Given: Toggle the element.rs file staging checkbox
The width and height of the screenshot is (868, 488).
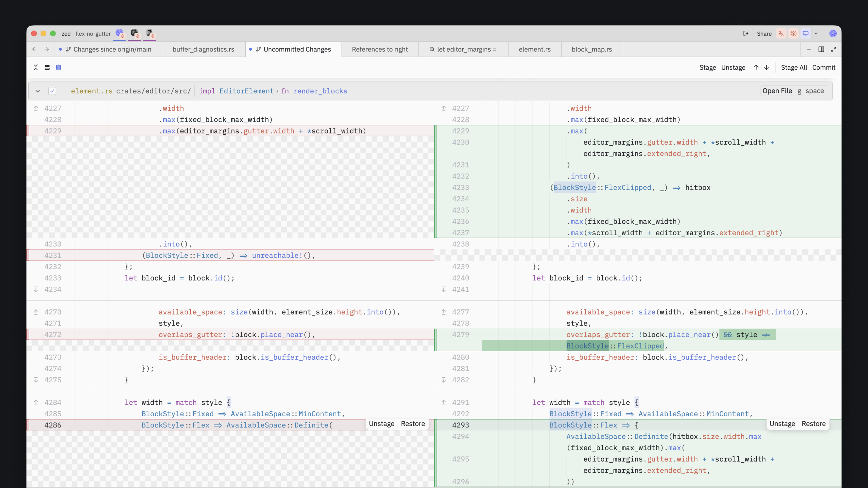Looking at the screenshot, I should (x=52, y=91).
